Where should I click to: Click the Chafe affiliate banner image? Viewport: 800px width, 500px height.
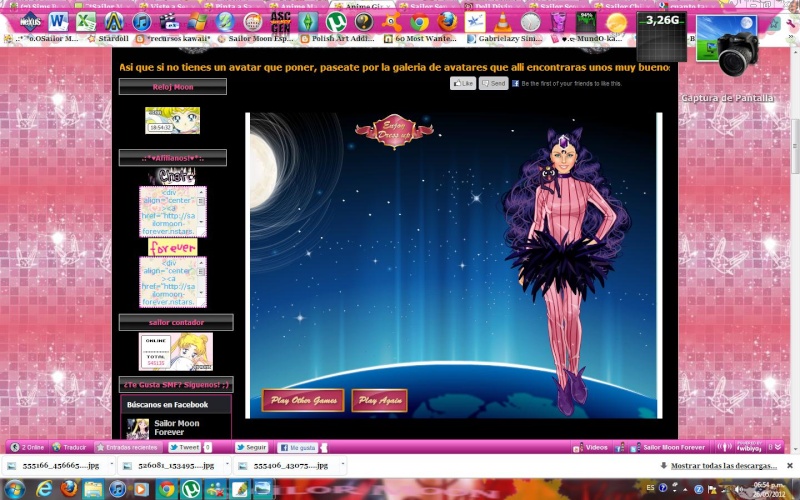point(173,176)
